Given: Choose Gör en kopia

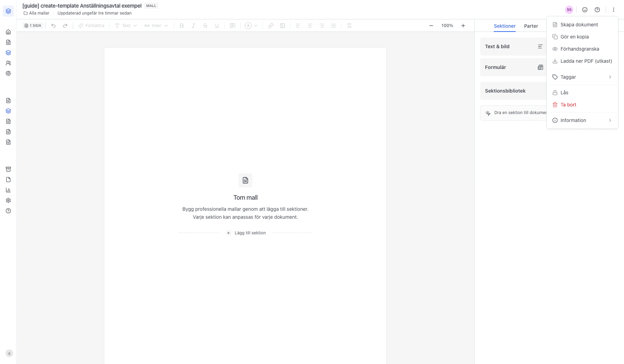Looking at the screenshot, I should point(582,37).
